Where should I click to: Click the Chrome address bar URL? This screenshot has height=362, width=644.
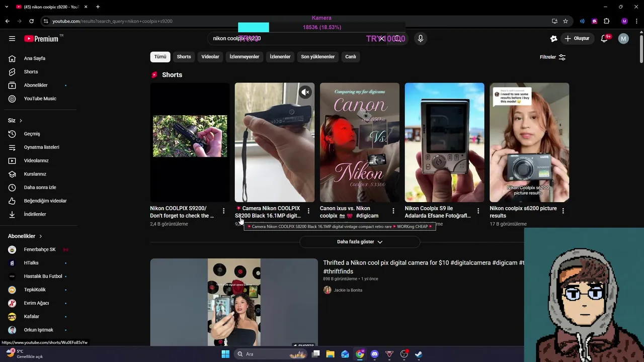[x=113, y=21]
